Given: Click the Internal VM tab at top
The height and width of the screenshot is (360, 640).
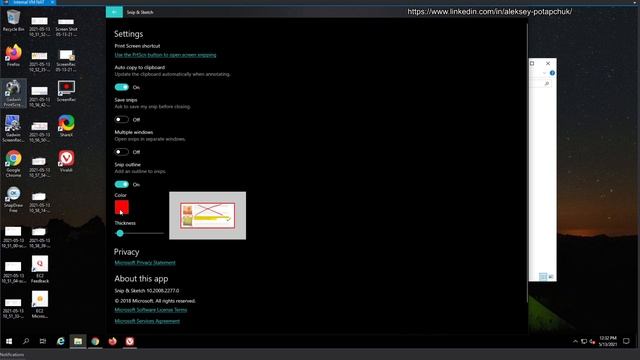Looking at the screenshot, I should (29, 2).
